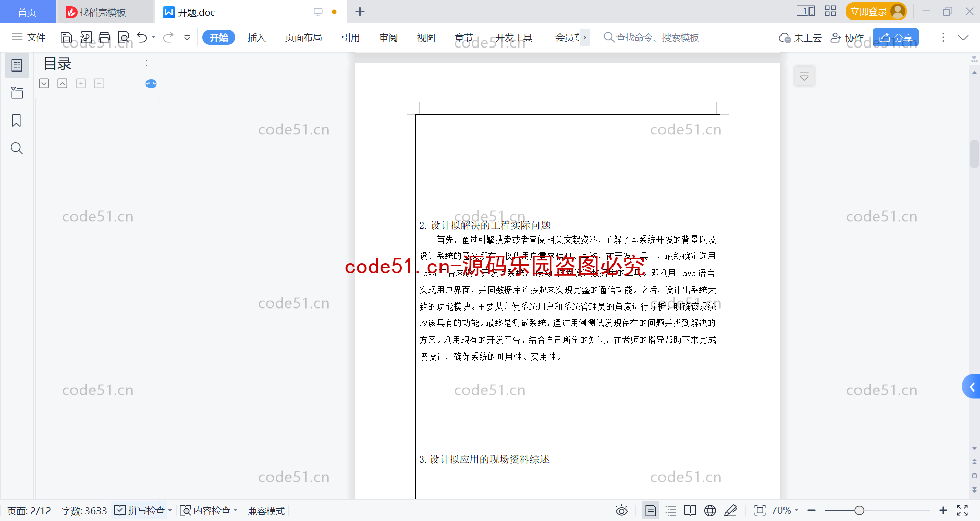Collapse the ribbon with chevron
Image resolution: width=980 pixels, height=521 pixels.
tap(963, 37)
